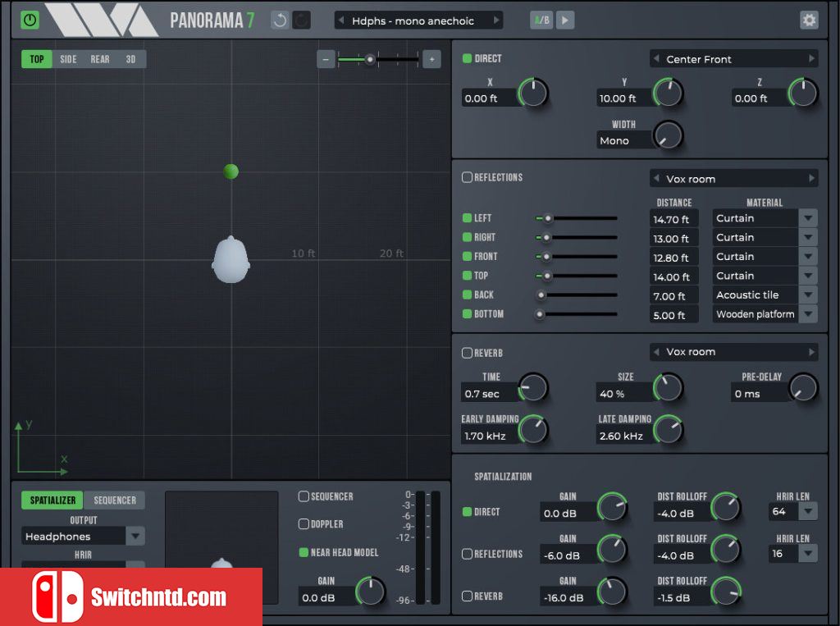
Task: Click the listener head icon
Action: [x=231, y=259]
